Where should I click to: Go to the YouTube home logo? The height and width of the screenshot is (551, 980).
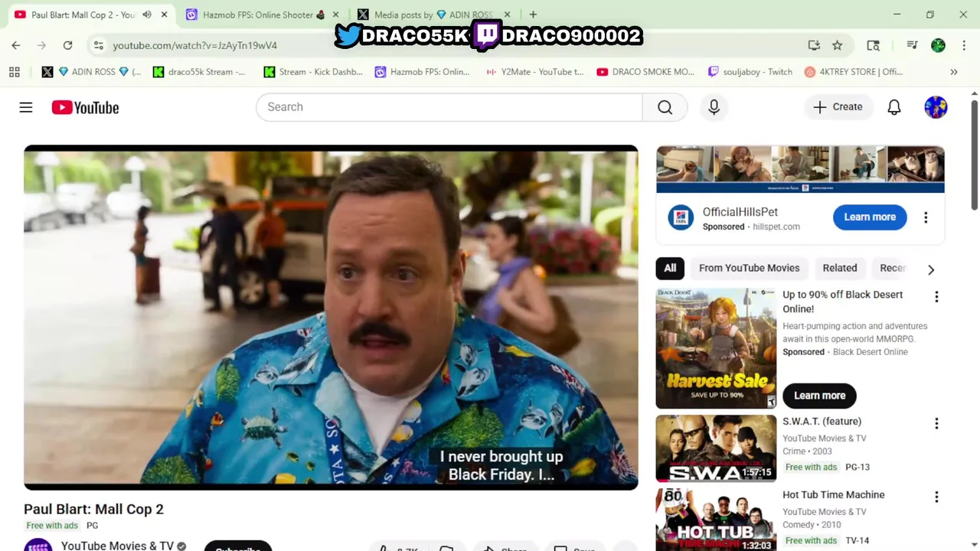pos(85,107)
